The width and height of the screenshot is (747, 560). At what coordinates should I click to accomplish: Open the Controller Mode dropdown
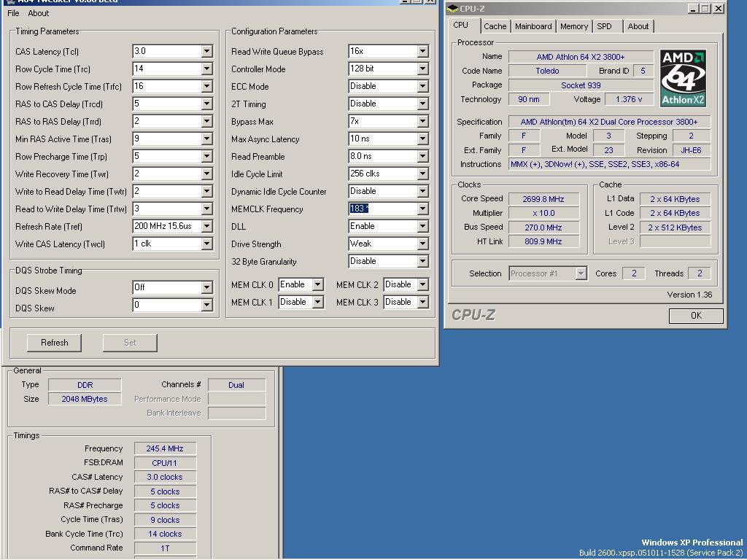[422, 69]
